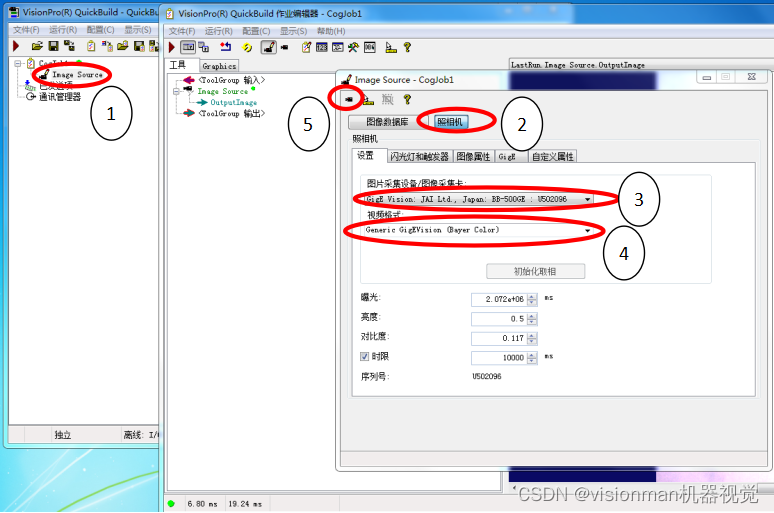The image size is (774, 513).
Task: Run the QuickBuild application in main window
Action: pos(16,46)
